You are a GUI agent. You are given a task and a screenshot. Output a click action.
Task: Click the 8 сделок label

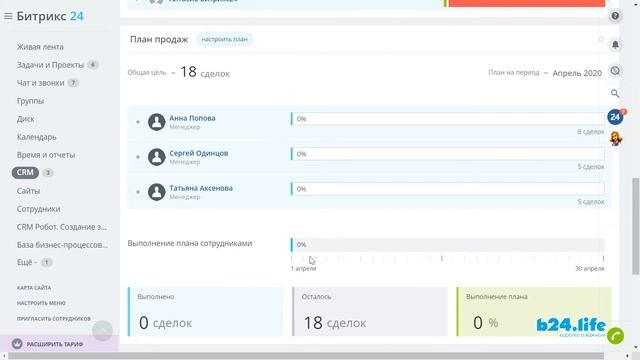pos(591,132)
